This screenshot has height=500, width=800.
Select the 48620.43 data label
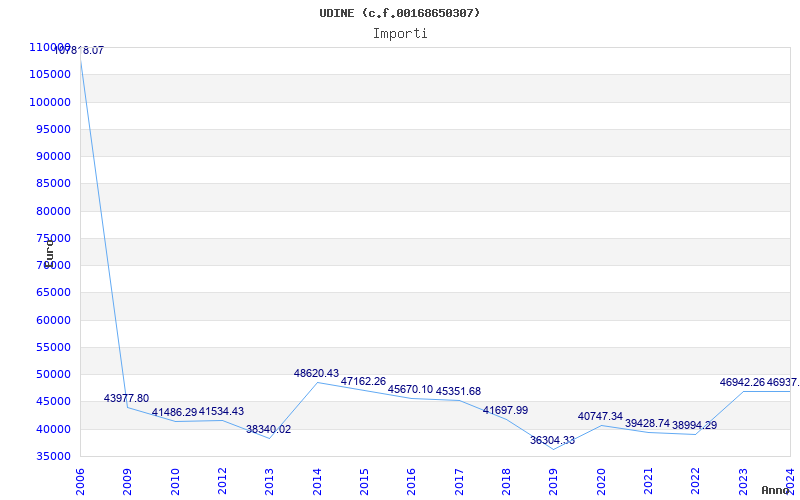(316, 373)
